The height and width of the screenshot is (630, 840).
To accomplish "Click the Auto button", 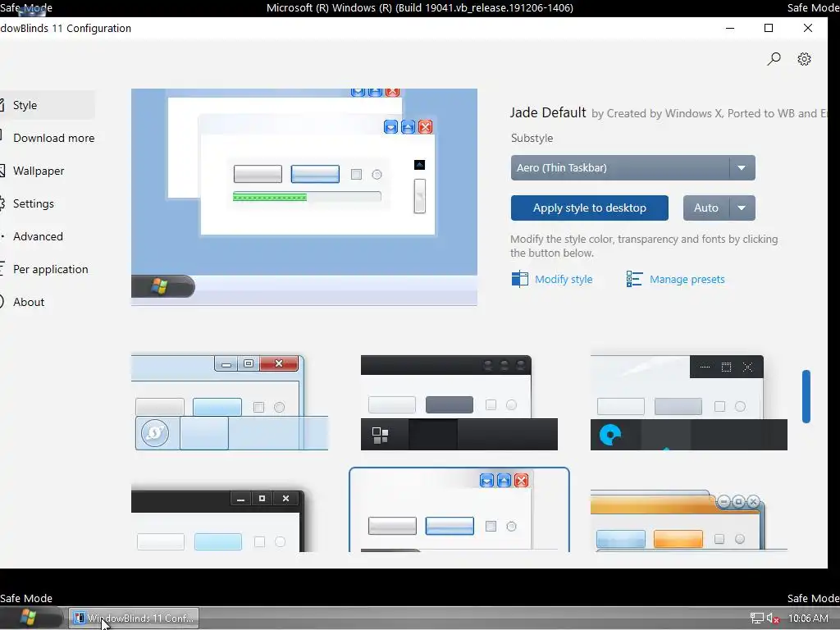I will [x=706, y=208].
